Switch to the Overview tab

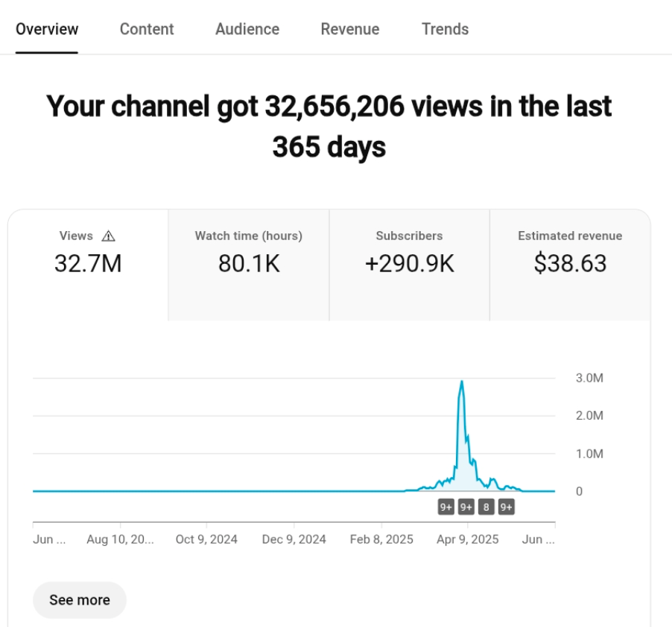[47, 29]
